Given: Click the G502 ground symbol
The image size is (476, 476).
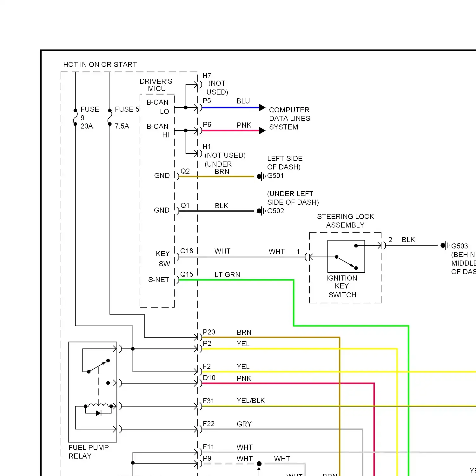Looking at the screenshot, I should [261, 211].
